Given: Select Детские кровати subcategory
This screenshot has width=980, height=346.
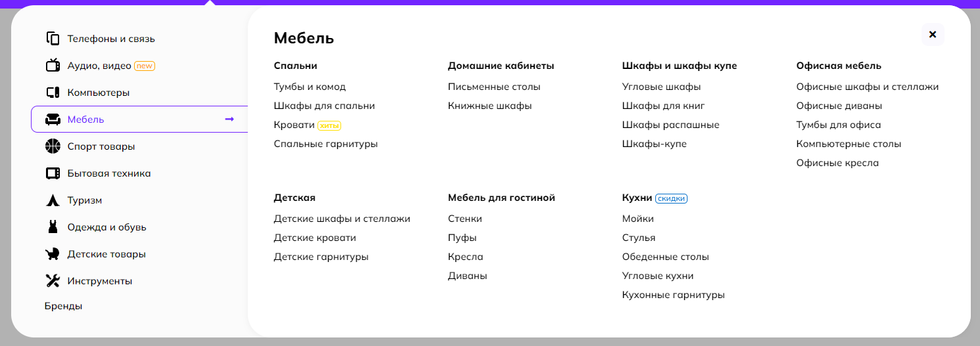Looking at the screenshot, I should point(315,238).
